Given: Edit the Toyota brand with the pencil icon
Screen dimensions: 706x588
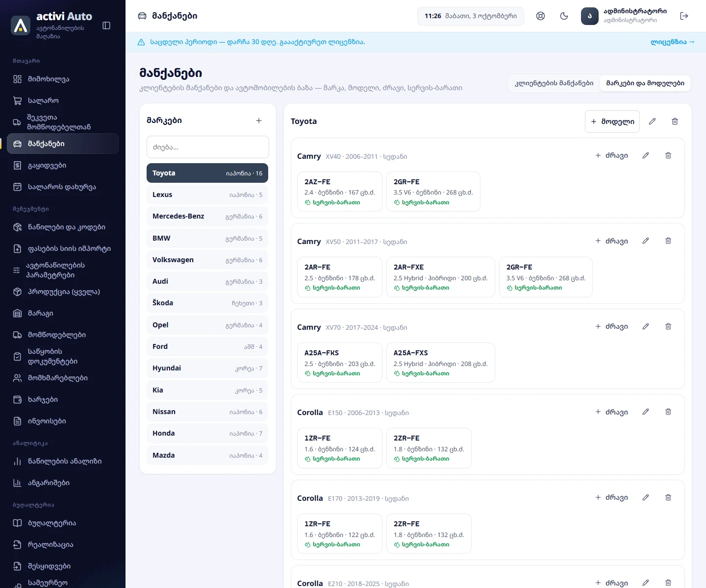Looking at the screenshot, I should coord(652,121).
